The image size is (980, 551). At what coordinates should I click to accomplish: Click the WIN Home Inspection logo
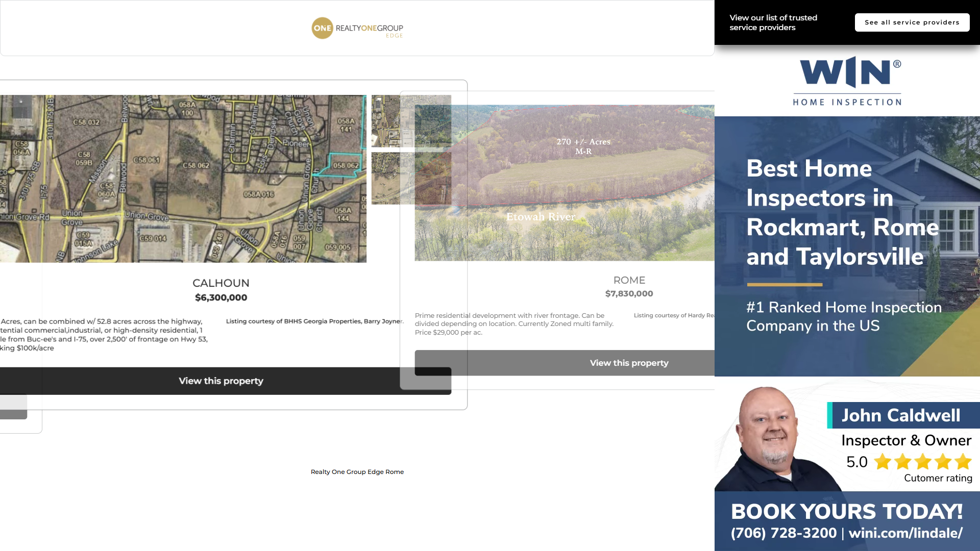847,81
